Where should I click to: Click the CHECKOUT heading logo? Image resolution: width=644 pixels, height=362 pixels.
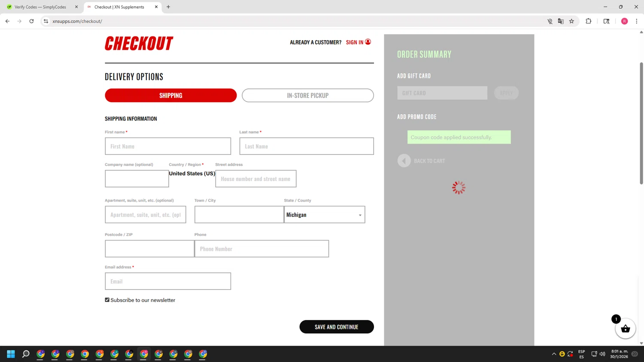139,43
